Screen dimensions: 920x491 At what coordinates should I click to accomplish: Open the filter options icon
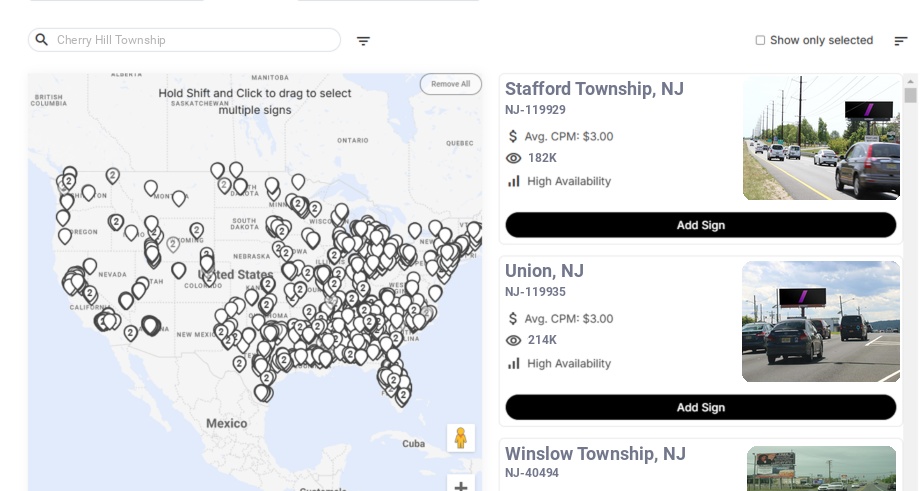point(363,41)
